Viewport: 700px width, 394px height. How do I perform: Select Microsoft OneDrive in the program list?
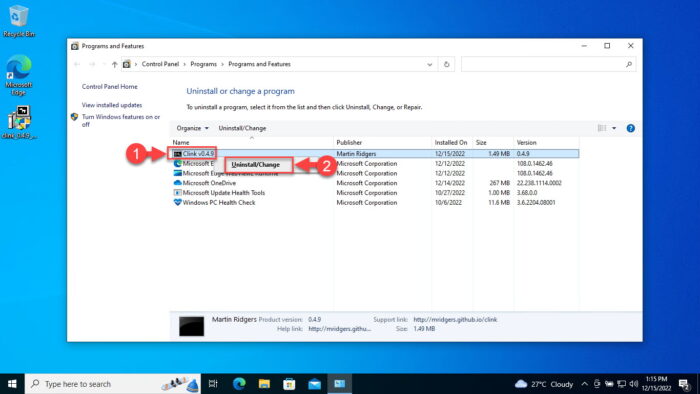click(209, 183)
